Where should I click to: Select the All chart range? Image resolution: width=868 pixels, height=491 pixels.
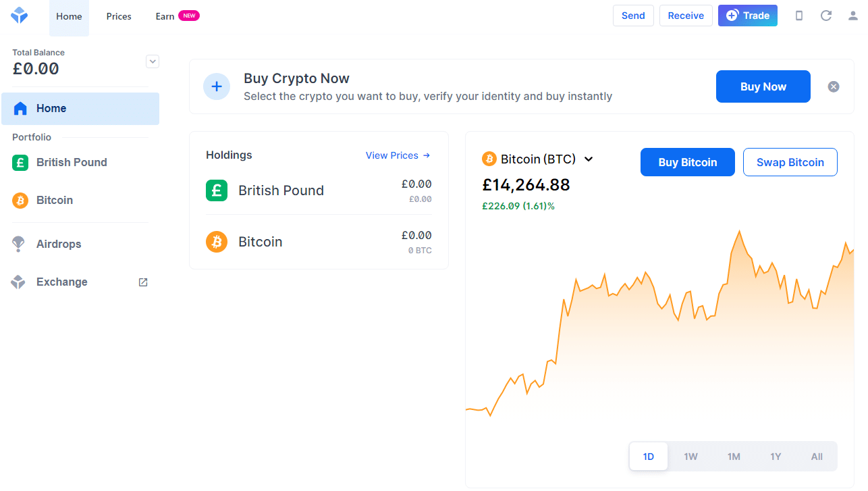tap(817, 457)
